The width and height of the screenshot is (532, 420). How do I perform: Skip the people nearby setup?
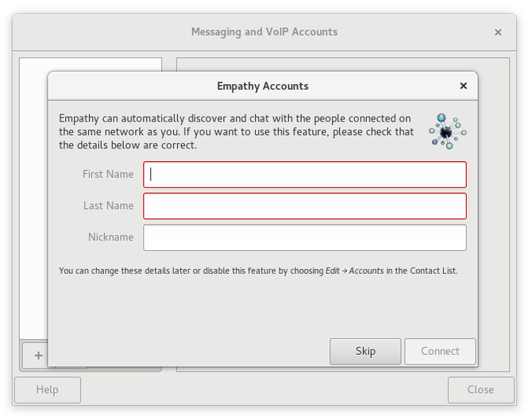[365, 351]
